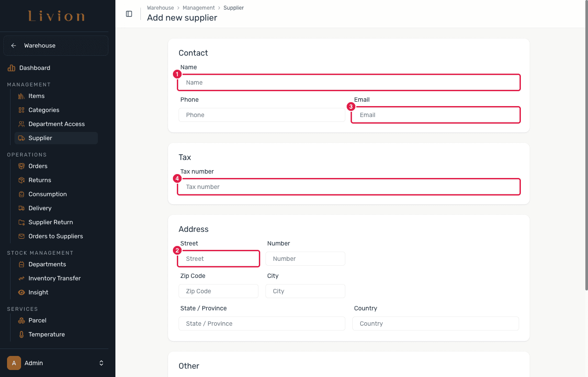Click the Other section heading
588x377 pixels.
click(189, 366)
